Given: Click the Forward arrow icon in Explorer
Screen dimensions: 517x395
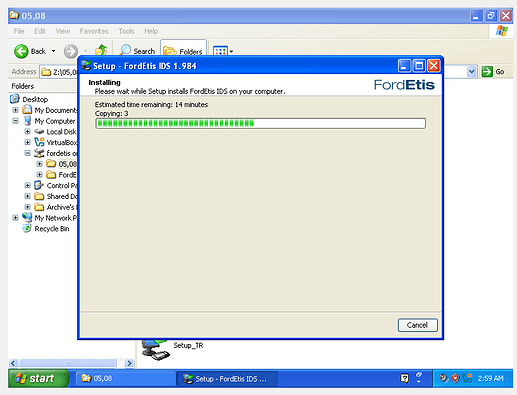Looking at the screenshot, I should pyautogui.click(x=71, y=51).
